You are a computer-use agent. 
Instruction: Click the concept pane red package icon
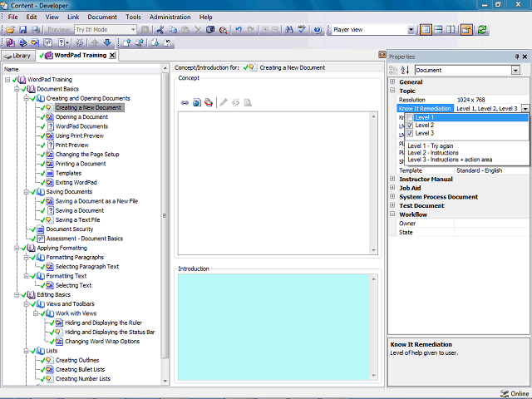tap(209, 102)
